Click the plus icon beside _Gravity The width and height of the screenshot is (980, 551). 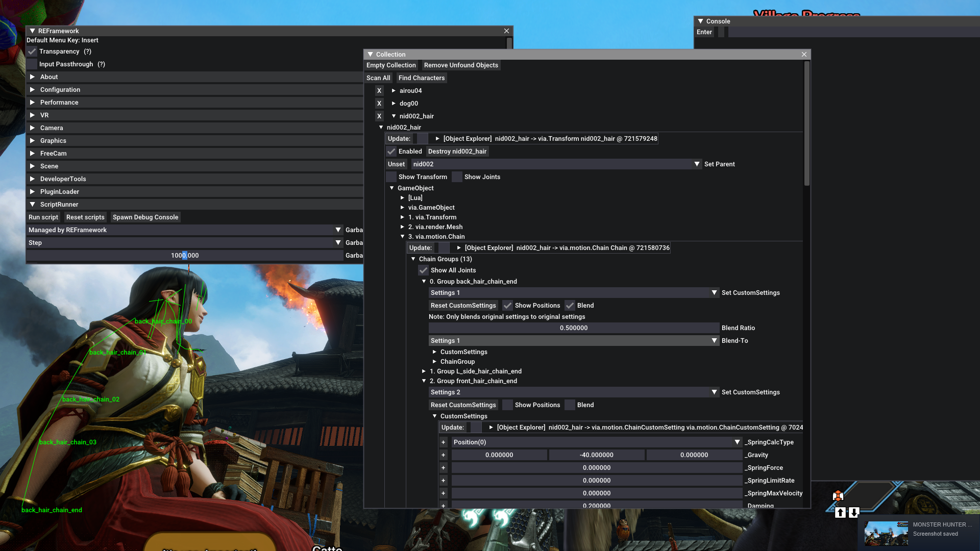point(443,455)
